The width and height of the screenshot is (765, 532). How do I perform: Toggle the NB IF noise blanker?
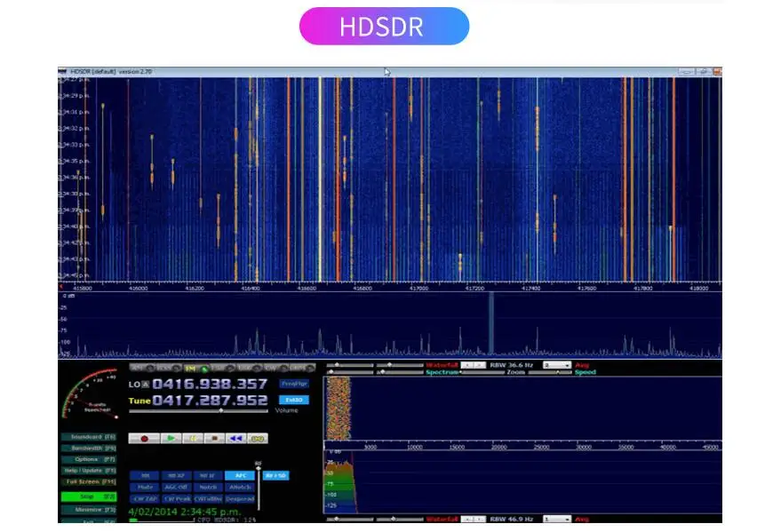(x=208, y=475)
